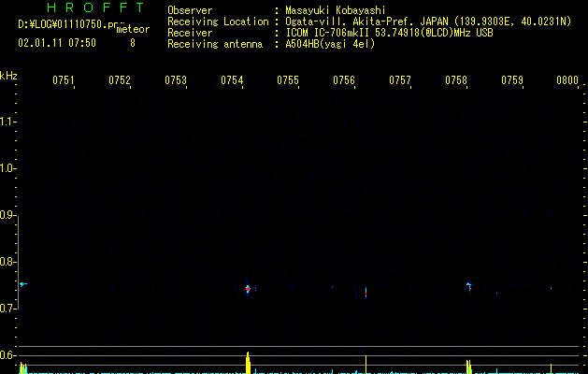Viewport: 588px width, 374px height.
Task: Click the 0759 time marker
Action: tap(512, 80)
